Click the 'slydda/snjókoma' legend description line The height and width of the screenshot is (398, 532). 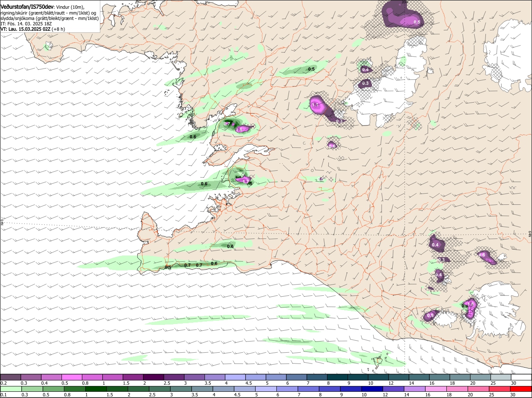(49, 18)
